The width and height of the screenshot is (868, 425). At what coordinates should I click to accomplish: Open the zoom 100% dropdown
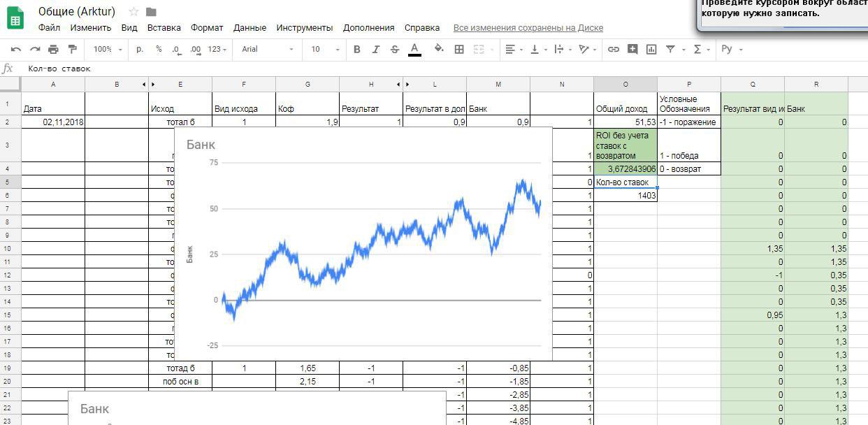[x=108, y=50]
